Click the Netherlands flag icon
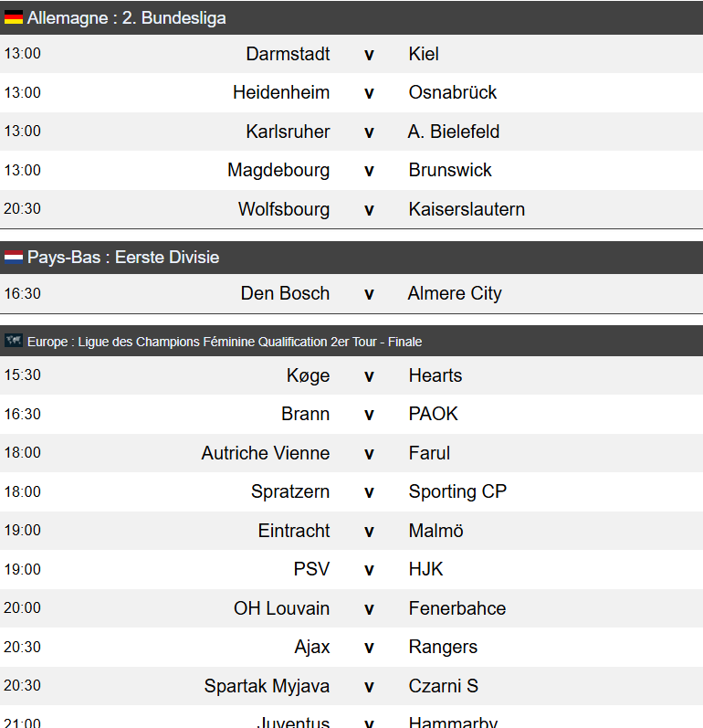 click(x=14, y=258)
